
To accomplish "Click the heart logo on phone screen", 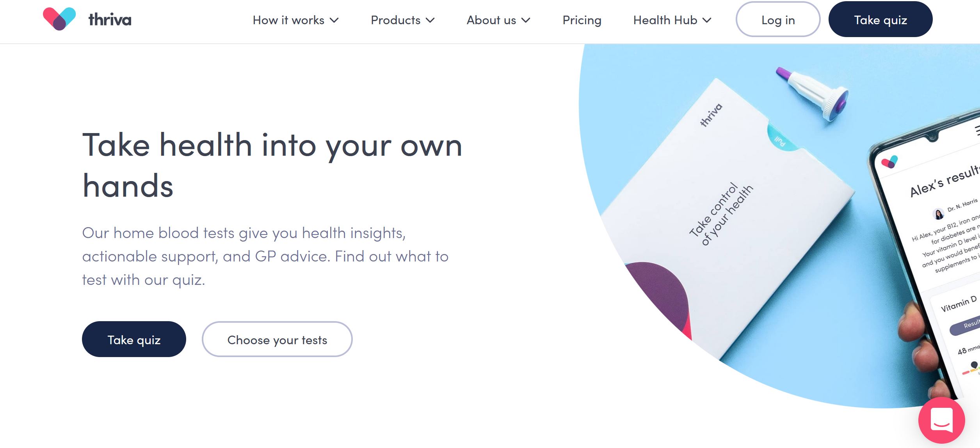I will point(889,162).
